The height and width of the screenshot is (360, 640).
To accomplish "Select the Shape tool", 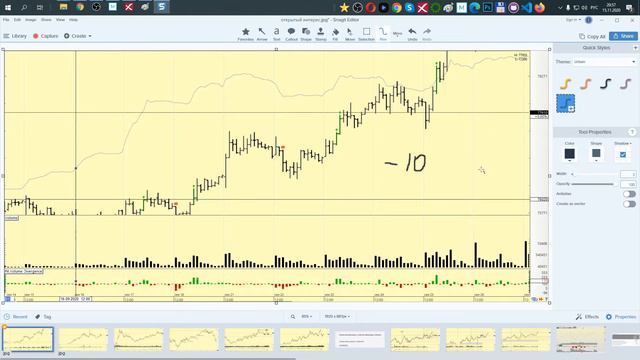I will 306,34.
